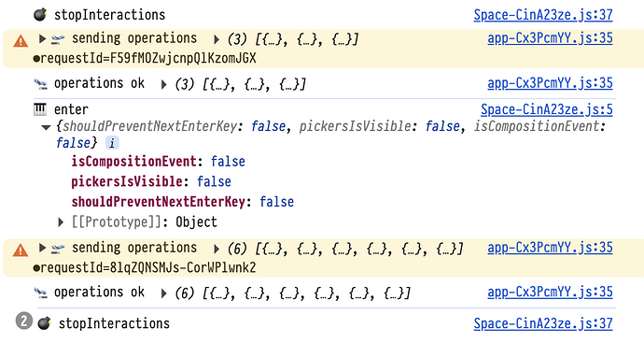The image size is (644, 343).
Task: Click the bomb icon beside the first stopInteractions entry
Action: 40,15
